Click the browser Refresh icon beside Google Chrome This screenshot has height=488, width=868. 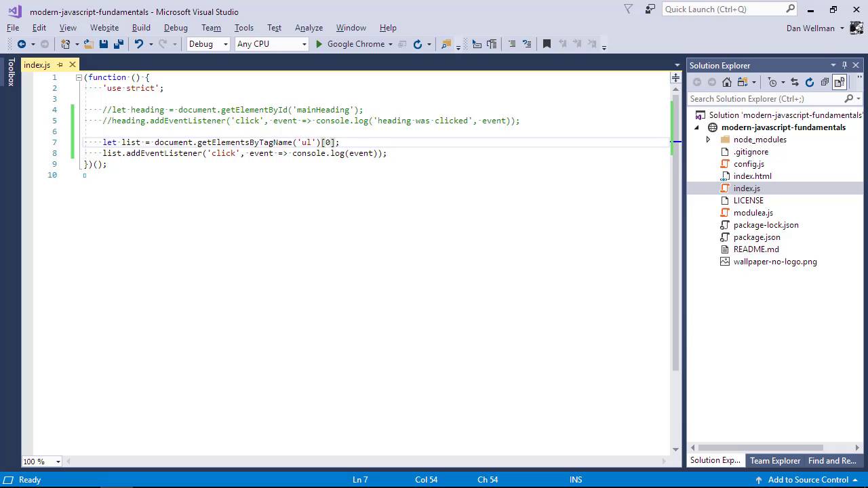click(418, 44)
